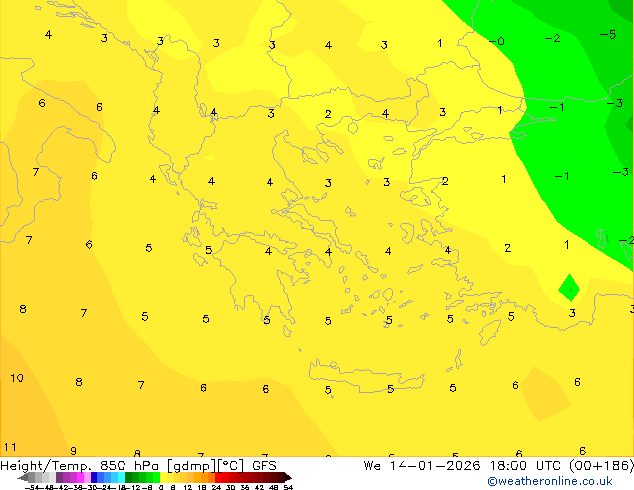Image resolution: width=634 pixels, height=490 pixels.
Task: Click the '-5' temperature value on the map
Action: (x=608, y=35)
